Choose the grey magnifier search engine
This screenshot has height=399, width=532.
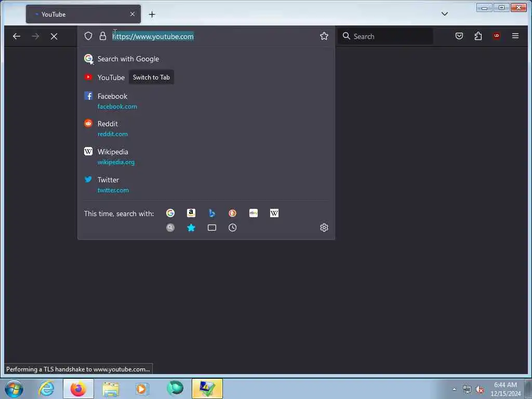[x=170, y=228]
